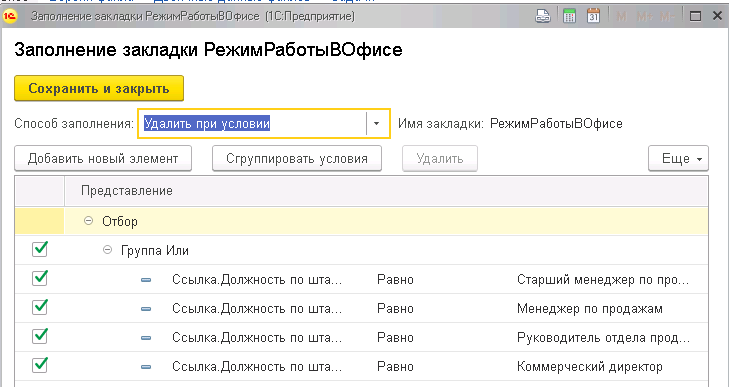Click Добавить новый элемент button
Viewport: 729px width, 387px height.
coord(103,159)
